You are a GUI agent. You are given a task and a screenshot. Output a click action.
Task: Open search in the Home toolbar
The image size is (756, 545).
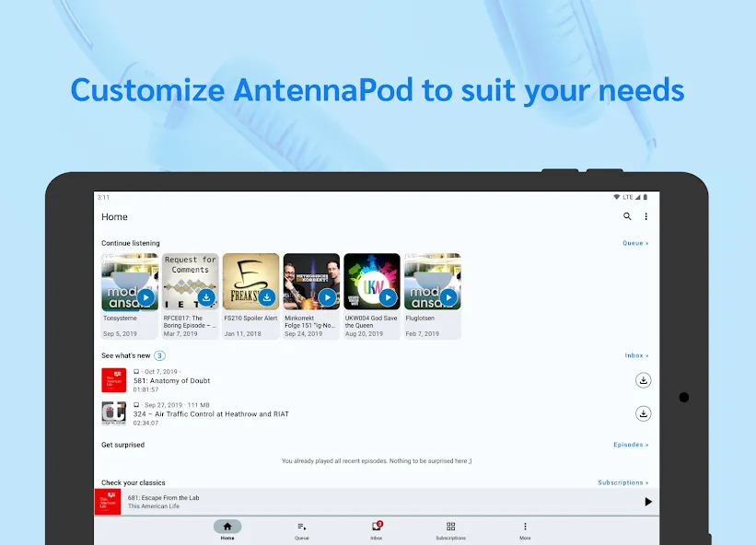point(627,216)
